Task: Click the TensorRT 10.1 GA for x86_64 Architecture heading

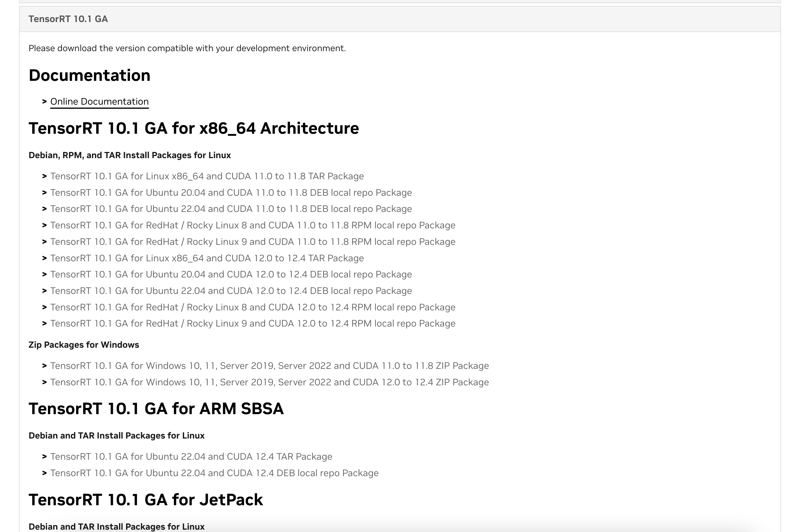Action: tap(194, 128)
